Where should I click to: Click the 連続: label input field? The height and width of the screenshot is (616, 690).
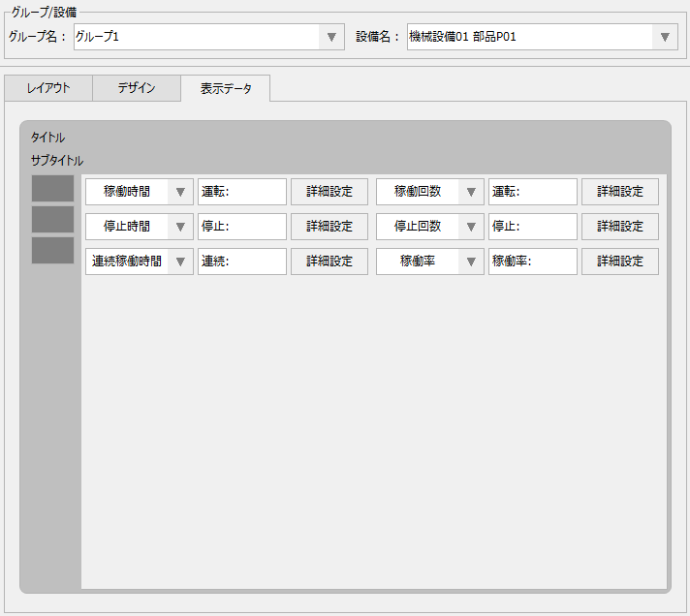pyautogui.click(x=242, y=262)
